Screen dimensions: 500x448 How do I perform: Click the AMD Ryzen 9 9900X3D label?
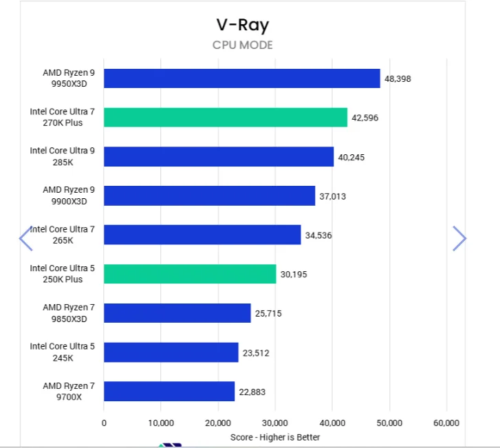click(x=69, y=195)
